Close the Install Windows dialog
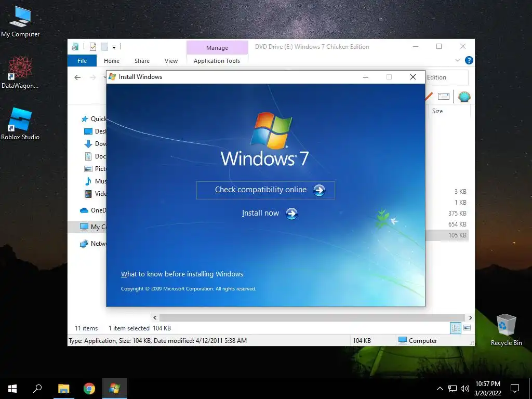Image resolution: width=532 pixels, height=399 pixels. coord(413,77)
